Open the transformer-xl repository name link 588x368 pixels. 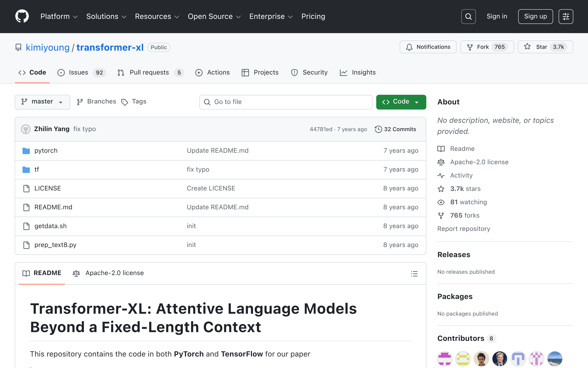[110, 47]
